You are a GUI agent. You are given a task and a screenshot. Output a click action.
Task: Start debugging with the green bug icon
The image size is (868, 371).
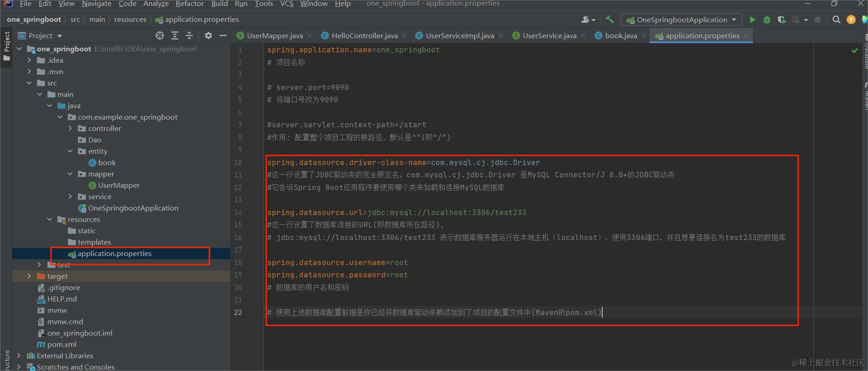click(x=767, y=20)
